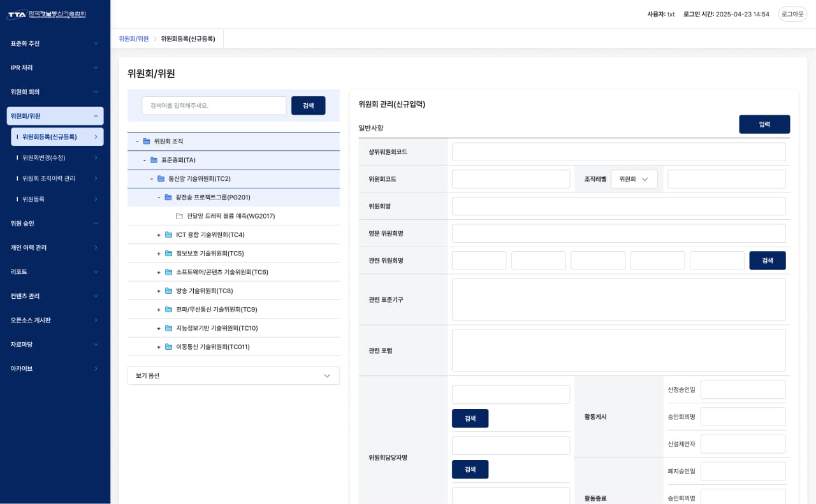Screen dimensions: 816x504
Task: Open the 보기 옵션 dropdown
Action: click(x=233, y=375)
